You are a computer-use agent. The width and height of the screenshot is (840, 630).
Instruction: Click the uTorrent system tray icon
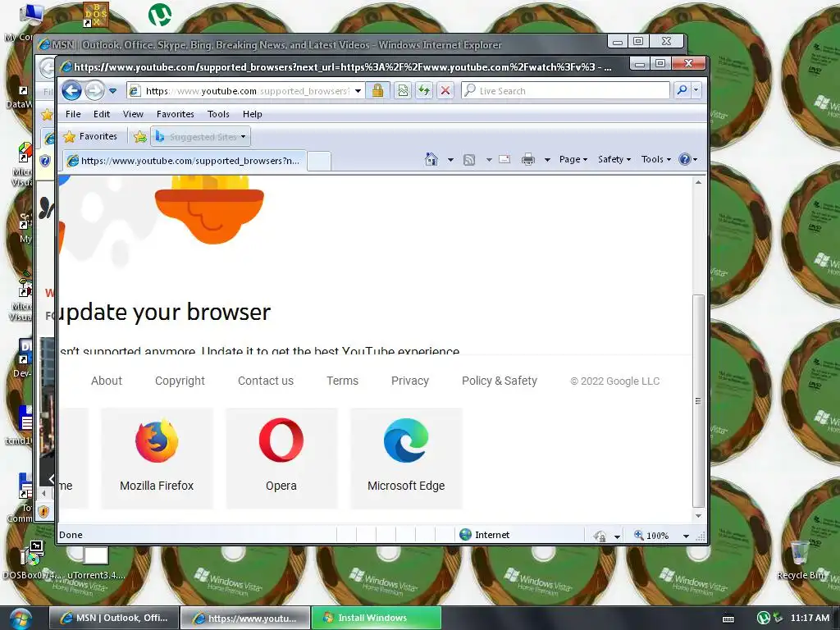pos(763,619)
